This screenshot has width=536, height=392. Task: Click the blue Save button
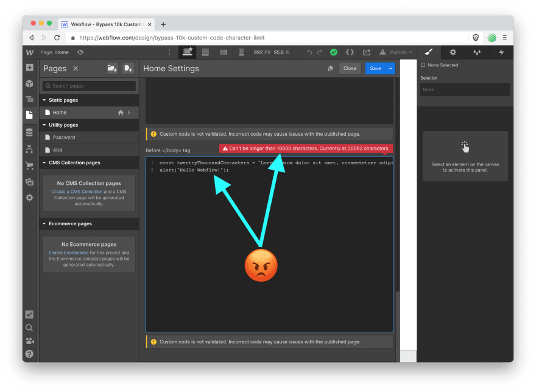pos(375,68)
